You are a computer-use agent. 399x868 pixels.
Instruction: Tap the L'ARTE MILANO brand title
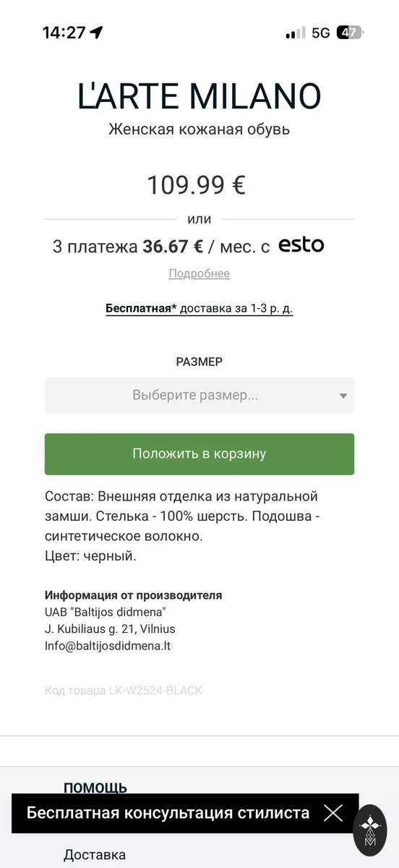coord(199,96)
